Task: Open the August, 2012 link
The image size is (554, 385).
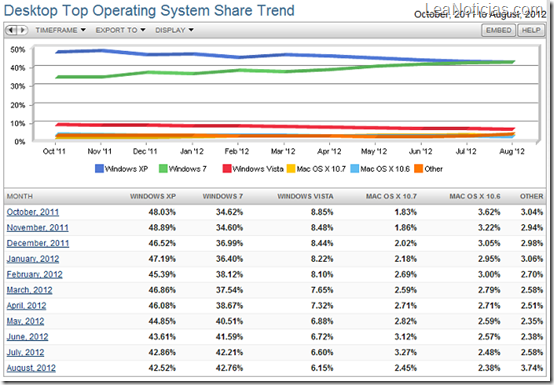Action: coord(31,368)
